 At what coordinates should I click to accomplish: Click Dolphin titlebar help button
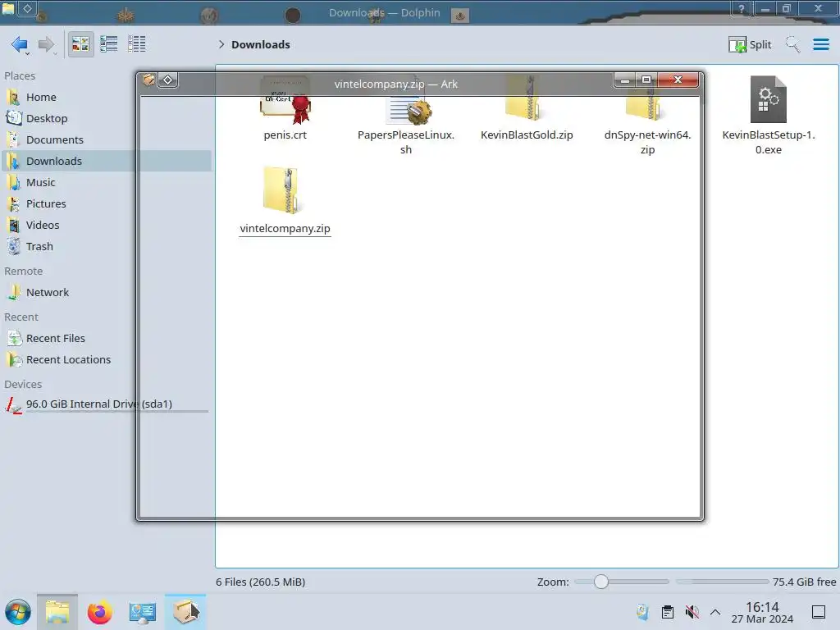(x=742, y=8)
